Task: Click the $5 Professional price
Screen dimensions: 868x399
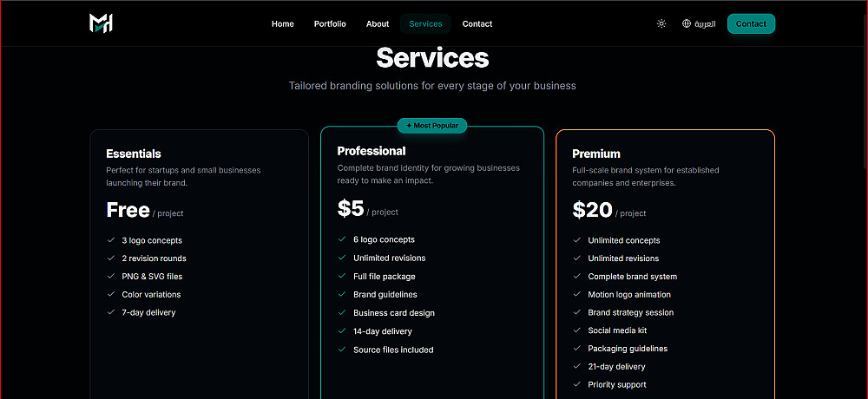Action: point(351,208)
